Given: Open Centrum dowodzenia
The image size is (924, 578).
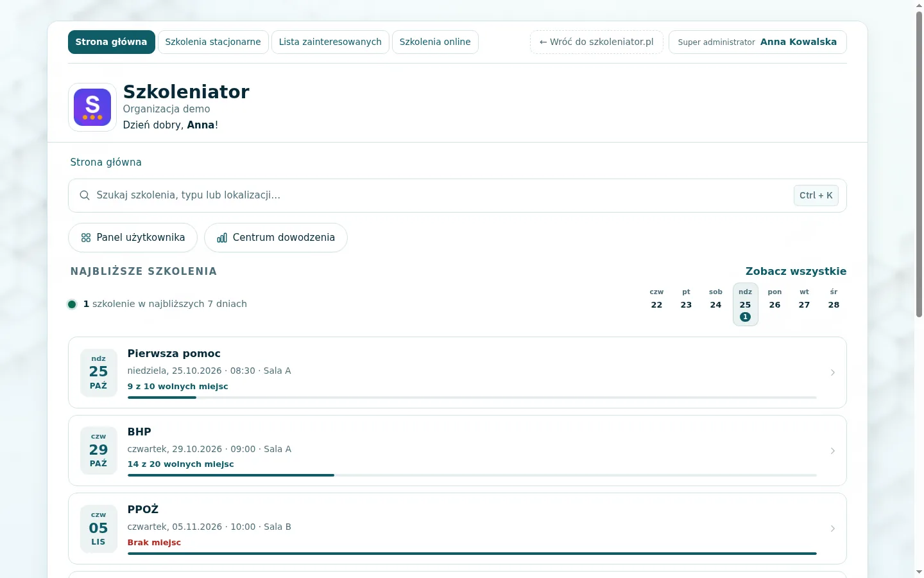Looking at the screenshot, I should tap(276, 238).
